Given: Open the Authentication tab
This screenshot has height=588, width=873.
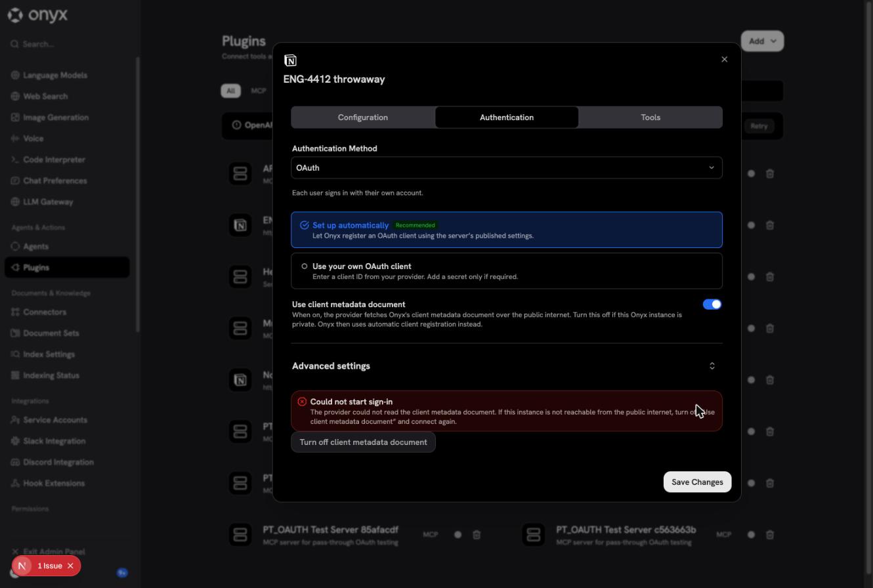Looking at the screenshot, I should tap(507, 117).
